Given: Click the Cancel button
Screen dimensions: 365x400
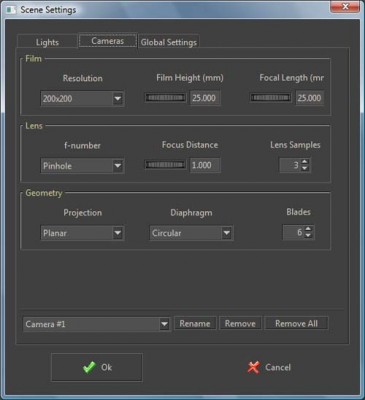Looking at the screenshot, I should click(x=269, y=367).
